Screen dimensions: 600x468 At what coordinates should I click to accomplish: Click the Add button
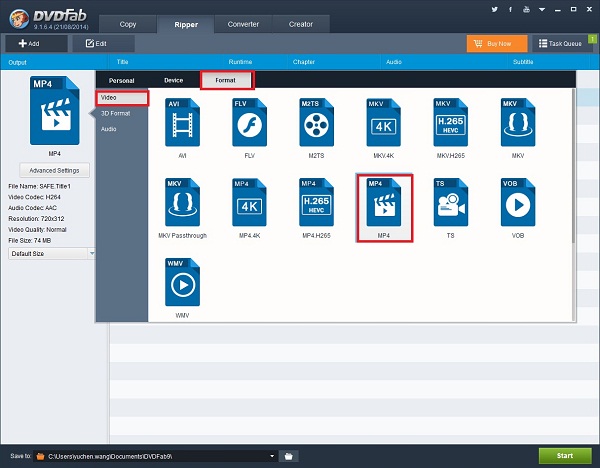coord(36,43)
